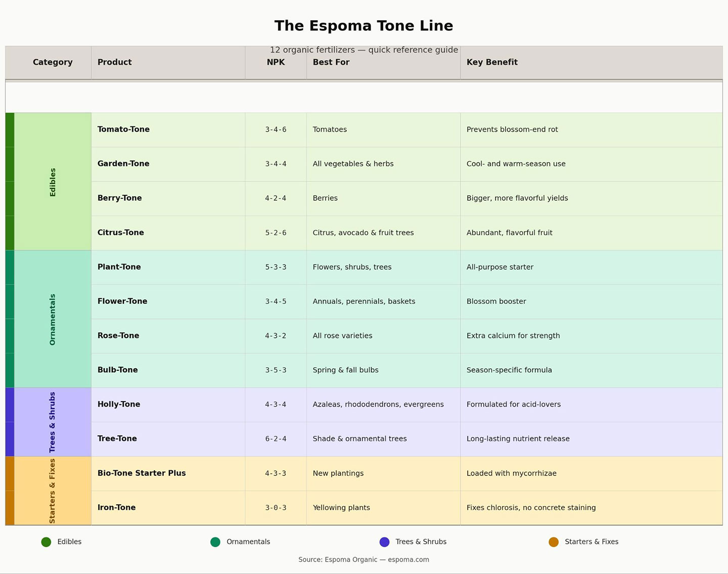
Task: Select NPK value 3-0-3
Action: pyautogui.click(x=276, y=508)
